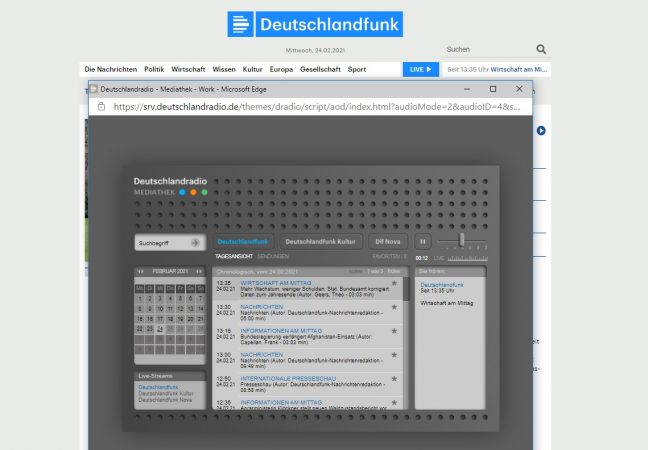Star the 13:18 Informationen am Mittag entry
This screenshot has width=648, height=450.
point(394,331)
